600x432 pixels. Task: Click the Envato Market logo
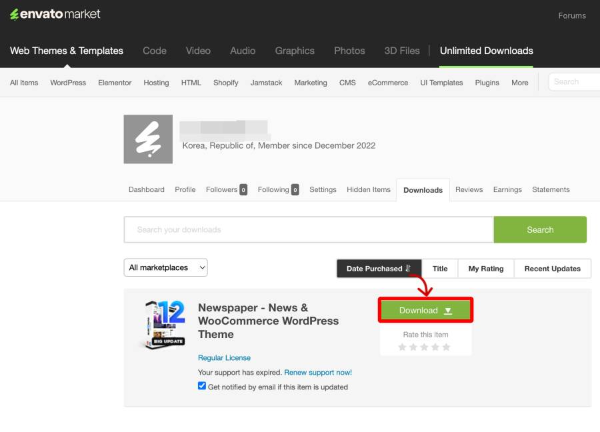[55, 14]
